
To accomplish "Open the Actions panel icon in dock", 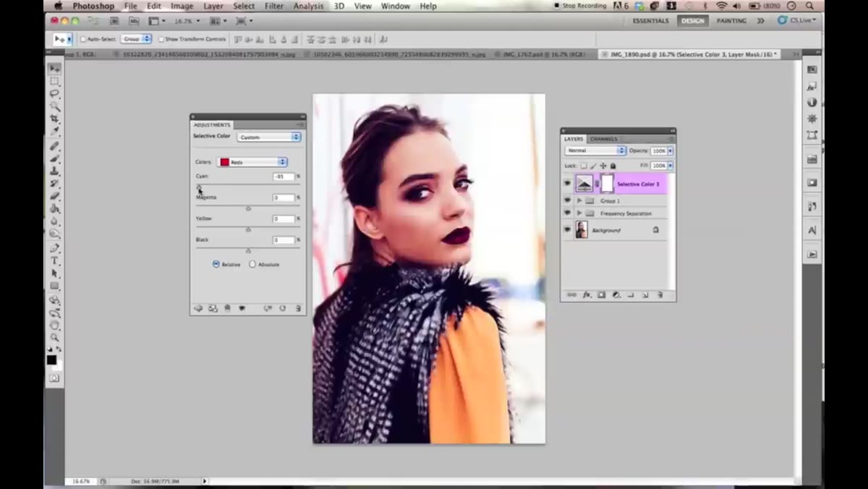I will 812,254.
